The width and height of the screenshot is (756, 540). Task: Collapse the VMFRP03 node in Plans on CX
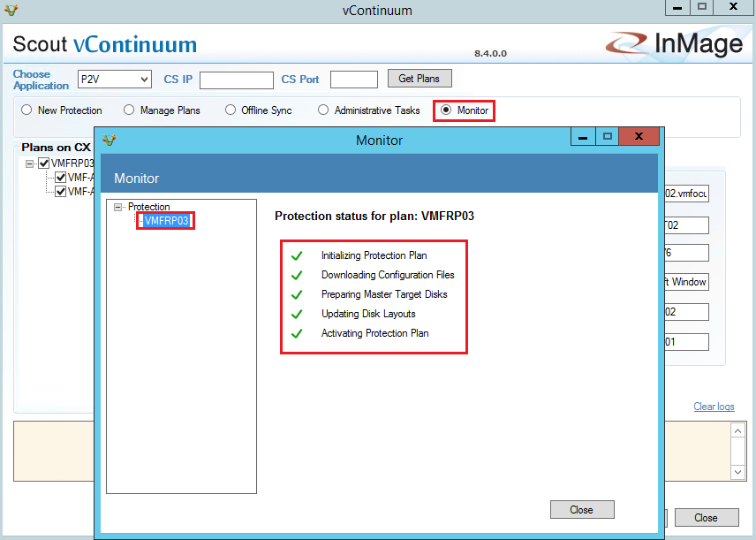coord(30,164)
